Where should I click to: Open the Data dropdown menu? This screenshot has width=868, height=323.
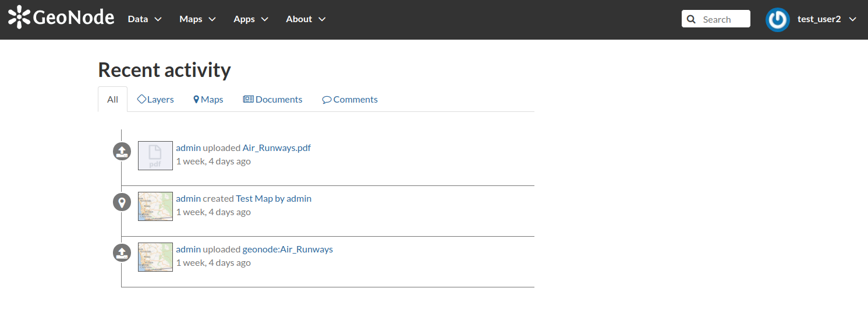145,19
